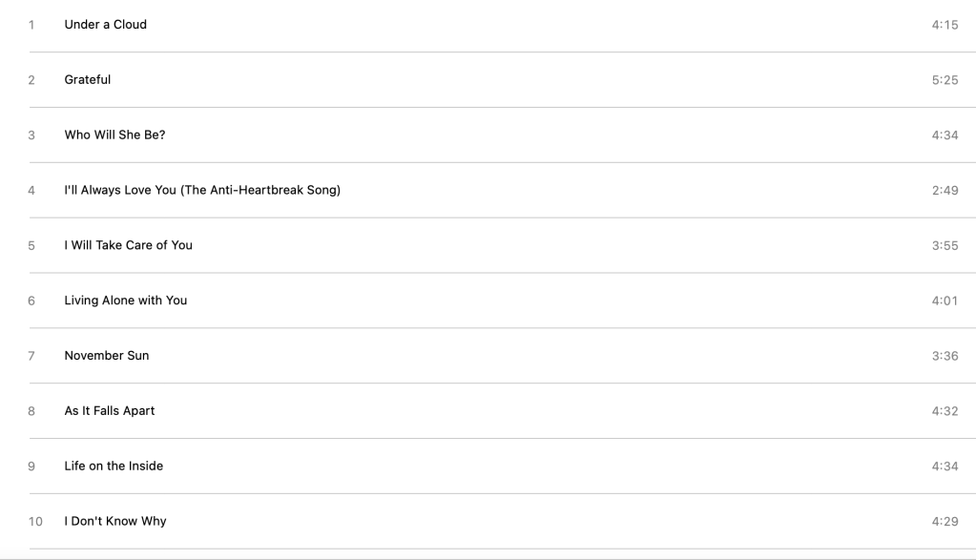Click the 2:49 track duration

click(x=945, y=191)
